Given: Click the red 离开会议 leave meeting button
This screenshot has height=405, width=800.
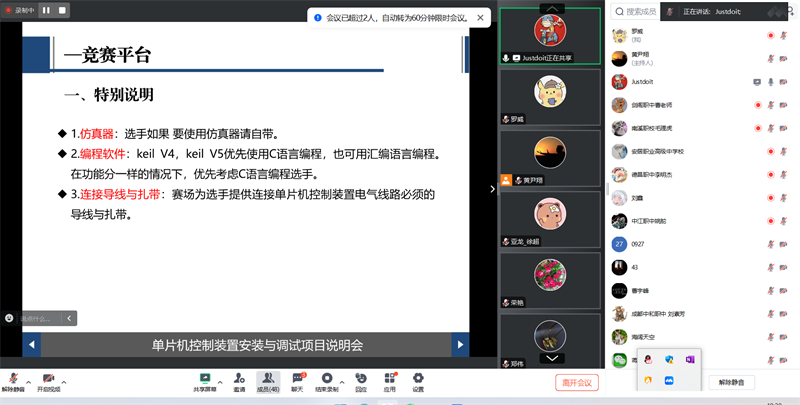Looking at the screenshot, I should pos(576,382).
